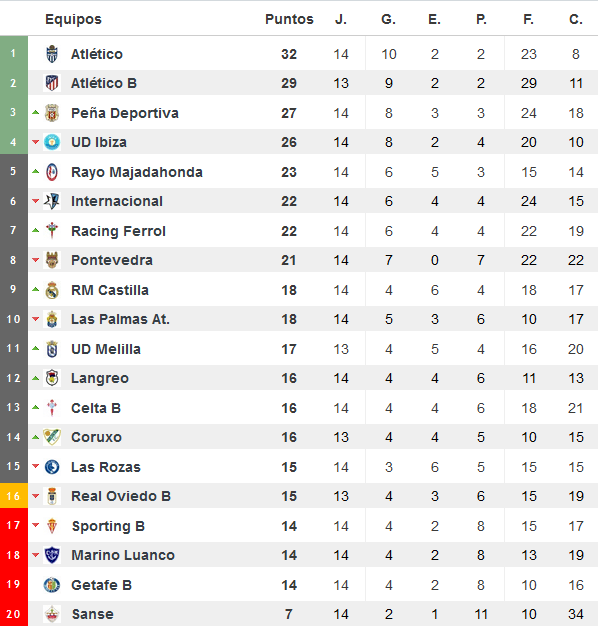Select the orange position 16 marker
Screen dimensions: 598x628
pyautogui.click(x=14, y=496)
